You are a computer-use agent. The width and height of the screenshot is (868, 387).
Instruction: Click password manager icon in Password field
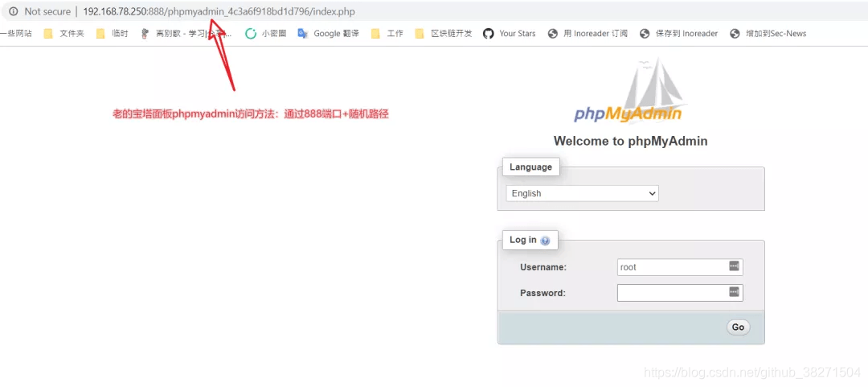(x=734, y=291)
